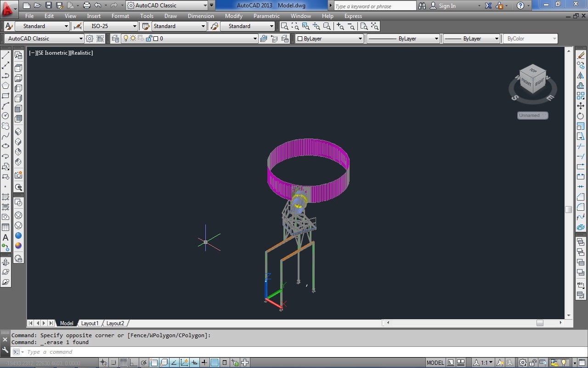Select the Polyline draw tool

pyautogui.click(x=6, y=75)
